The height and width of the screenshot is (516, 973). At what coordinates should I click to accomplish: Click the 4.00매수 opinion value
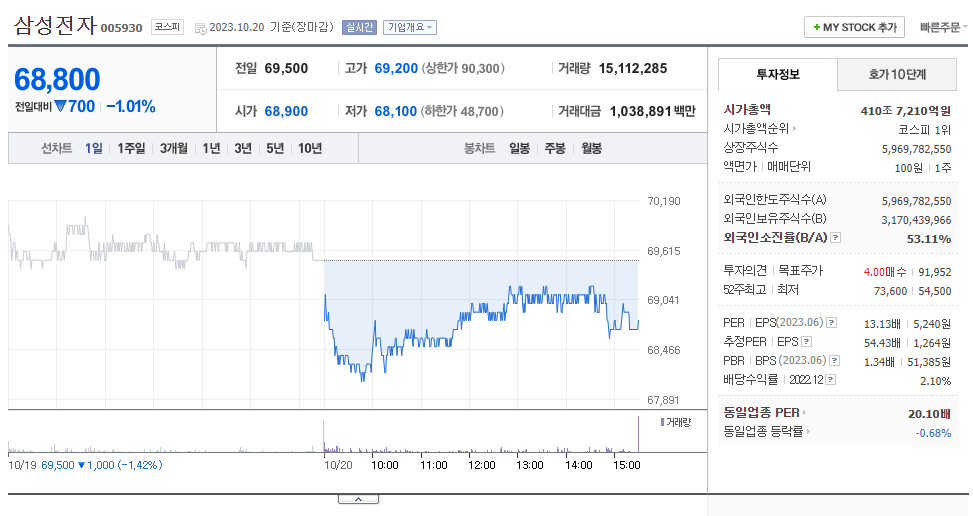pos(885,272)
